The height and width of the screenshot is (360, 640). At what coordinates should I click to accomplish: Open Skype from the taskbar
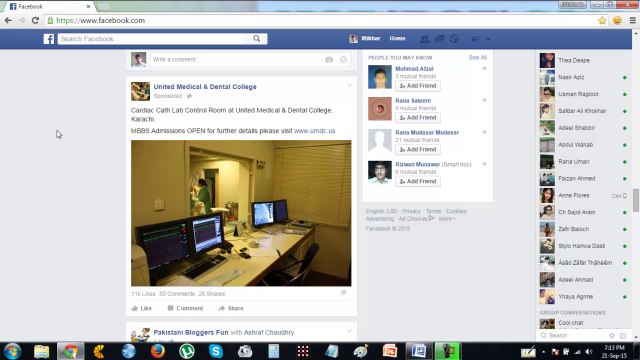coord(216,351)
